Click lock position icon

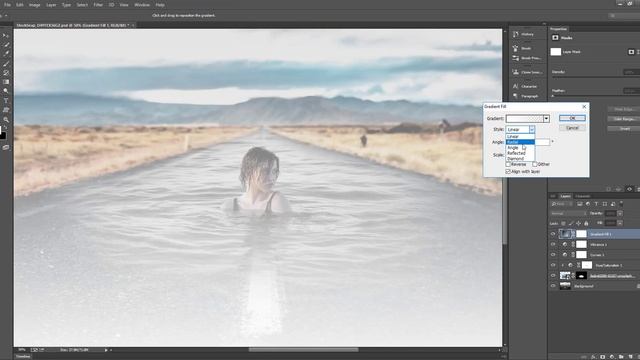(x=578, y=223)
